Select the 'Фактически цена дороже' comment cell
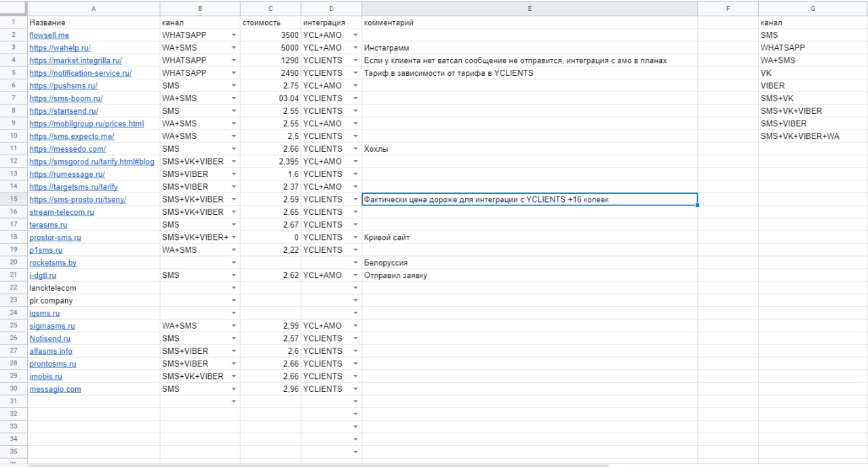The height and width of the screenshot is (467, 868). pyautogui.click(x=530, y=199)
